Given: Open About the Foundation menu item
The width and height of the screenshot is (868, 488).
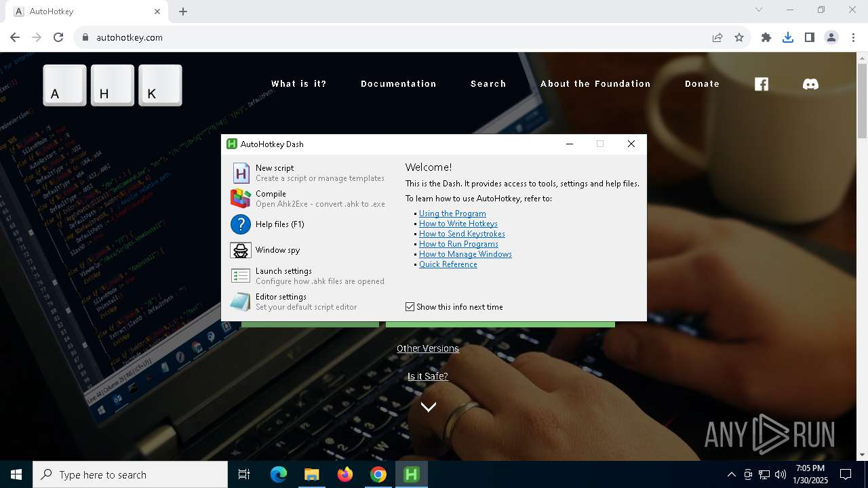Looking at the screenshot, I should (595, 84).
